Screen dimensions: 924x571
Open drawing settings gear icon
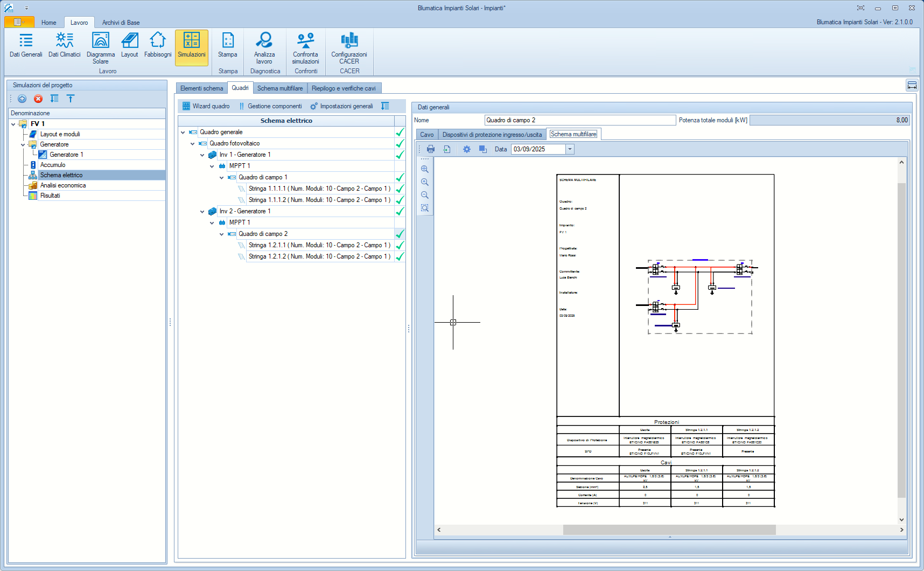coord(467,149)
